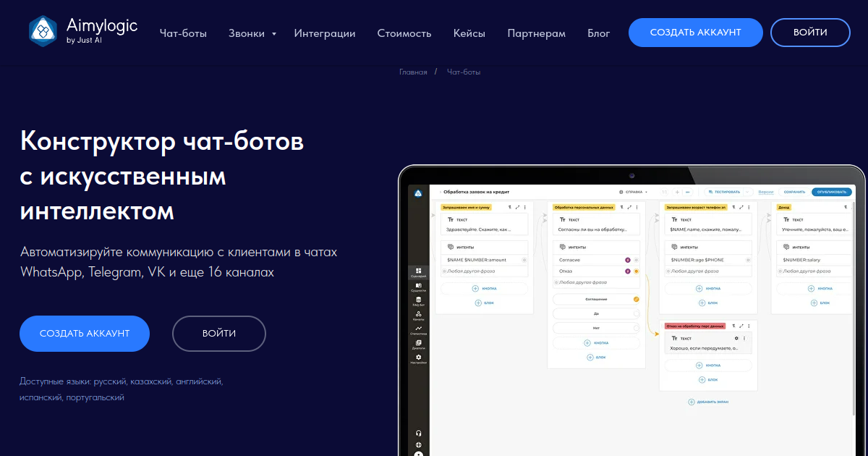
Task: Toggle connector dot of $NUMBER::age $PHONE
Action: (x=748, y=260)
